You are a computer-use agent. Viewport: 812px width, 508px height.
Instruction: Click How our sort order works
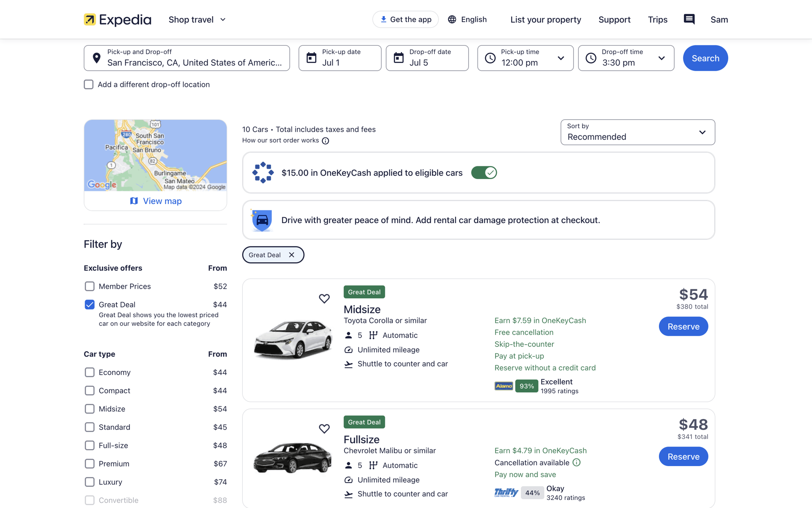[280, 140]
